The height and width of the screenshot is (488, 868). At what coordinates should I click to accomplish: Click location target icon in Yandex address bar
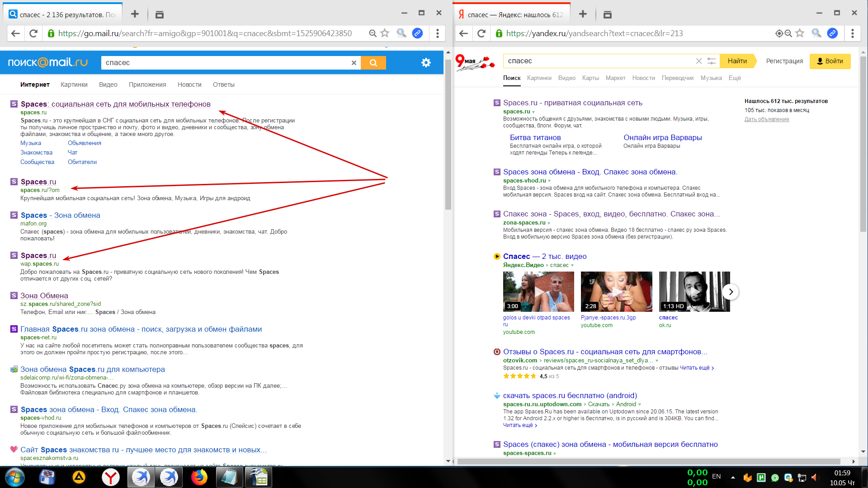779,33
